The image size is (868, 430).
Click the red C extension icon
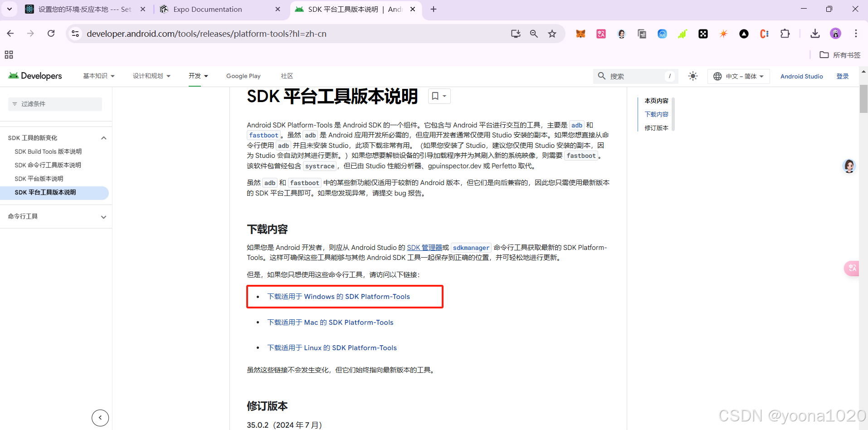[x=764, y=34]
